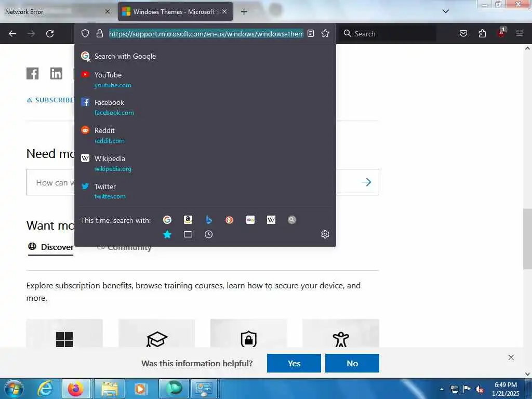Choose Facebook from the suggestions list
Screen dimensions: 532x399
[x=205, y=107]
